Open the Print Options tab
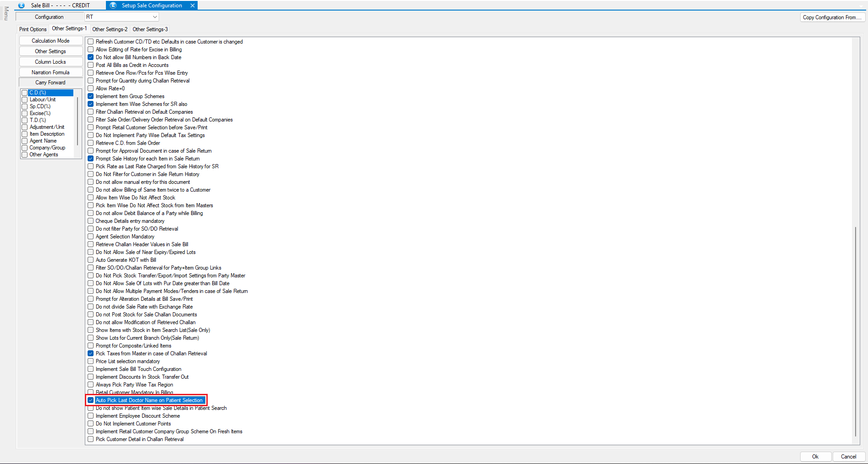The image size is (868, 464). pyautogui.click(x=33, y=29)
